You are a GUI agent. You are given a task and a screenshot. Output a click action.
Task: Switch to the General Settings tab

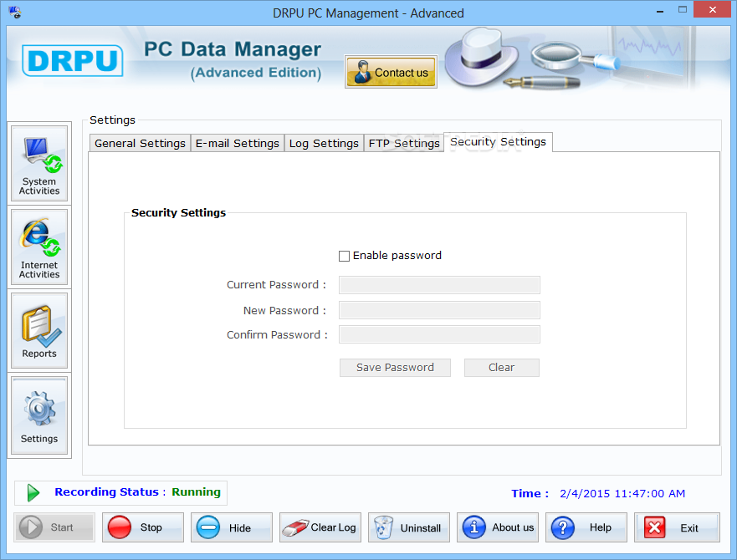[x=140, y=143]
